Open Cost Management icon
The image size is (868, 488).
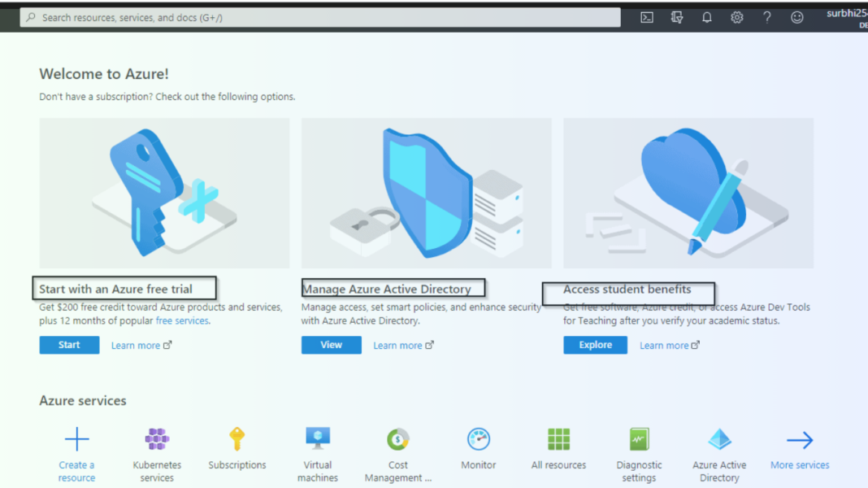tap(398, 439)
